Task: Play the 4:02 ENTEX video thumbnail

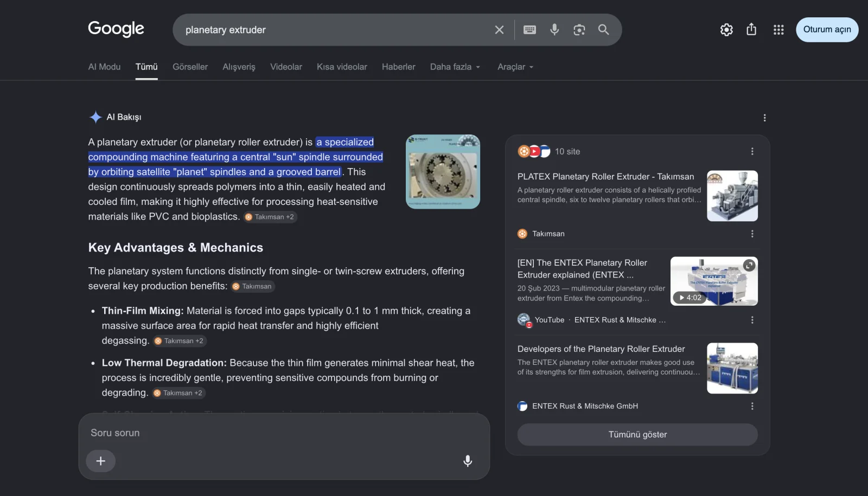Action: tap(714, 281)
